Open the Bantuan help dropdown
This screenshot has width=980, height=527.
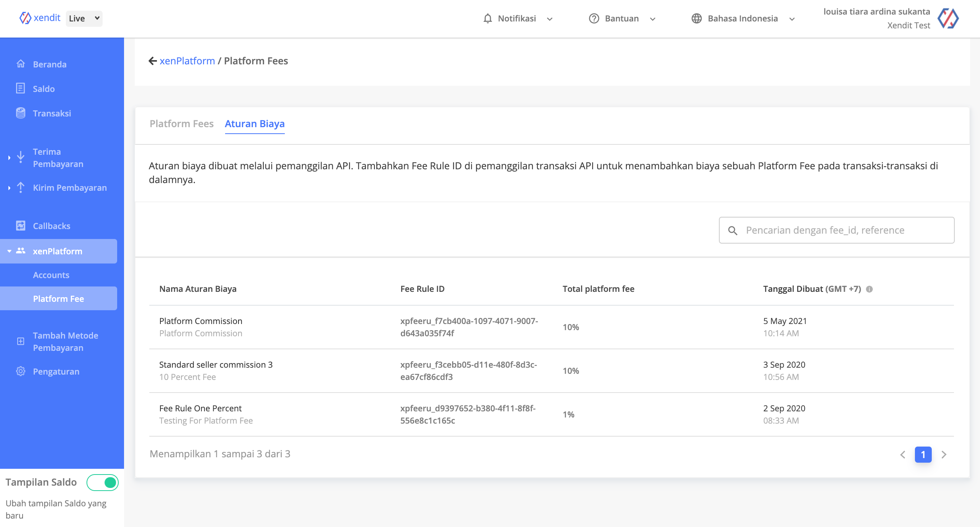pyautogui.click(x=622, y=18)
